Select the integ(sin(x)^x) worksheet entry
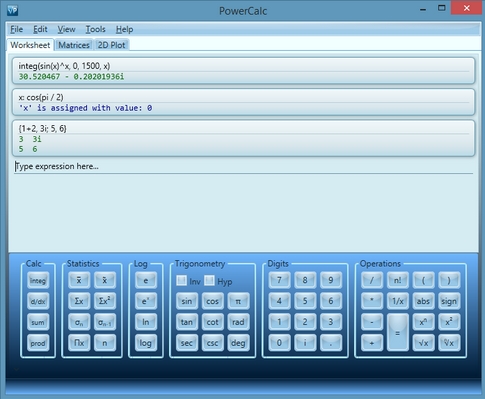Screen dimensions: 485x399 tap(243, 71)
